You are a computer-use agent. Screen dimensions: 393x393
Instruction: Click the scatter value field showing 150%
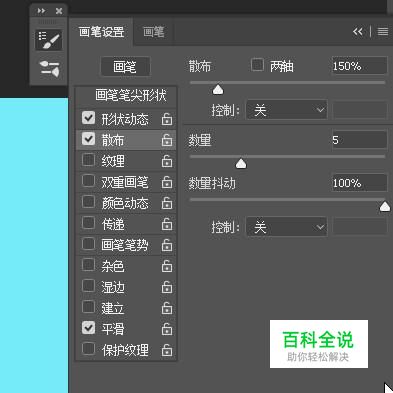point(359,66)
